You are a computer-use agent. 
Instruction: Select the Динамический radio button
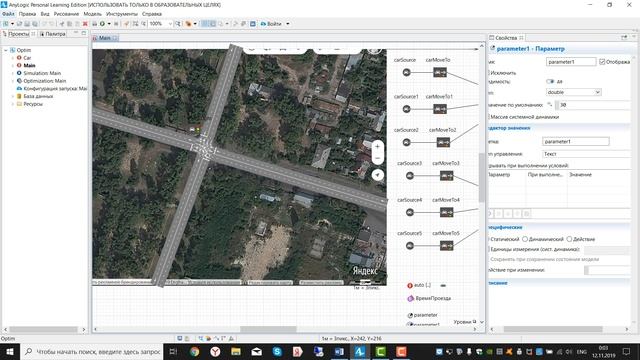click(x=525, y=239)
